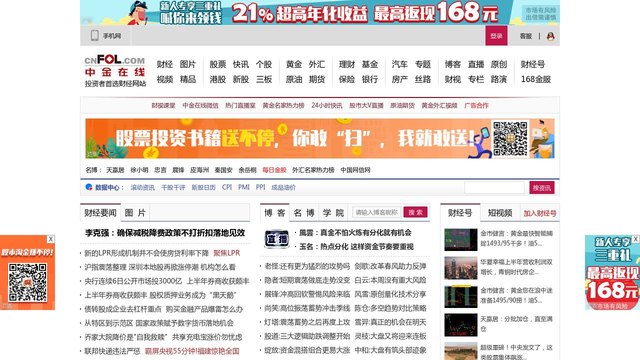Open 广告合作 sub-navigation link
This screenshot has height=360, width=640.
pyautogui.click(x=476, y=105)
